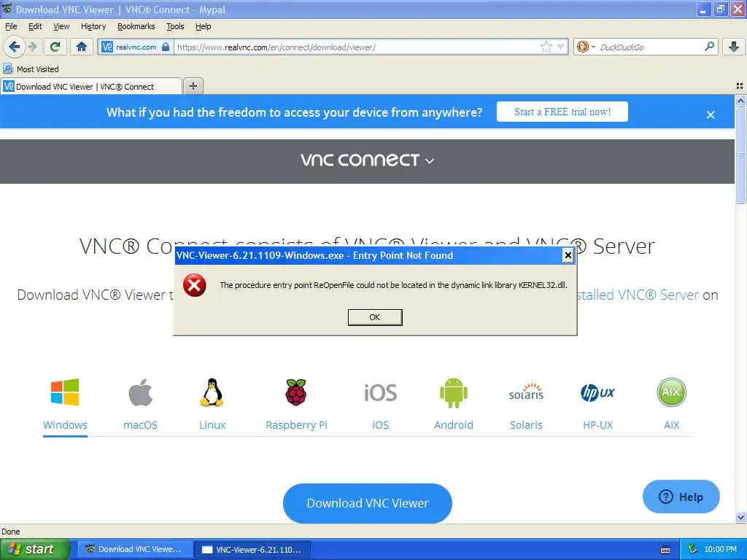Open the View menu
Screen dimensions: 747x560
61,26
